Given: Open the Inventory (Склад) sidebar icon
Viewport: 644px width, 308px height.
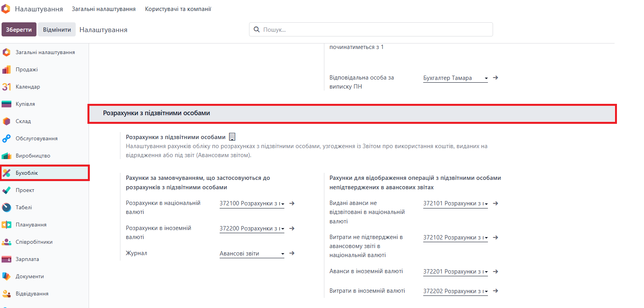Looking at the screenshot, I should [6, 121].
